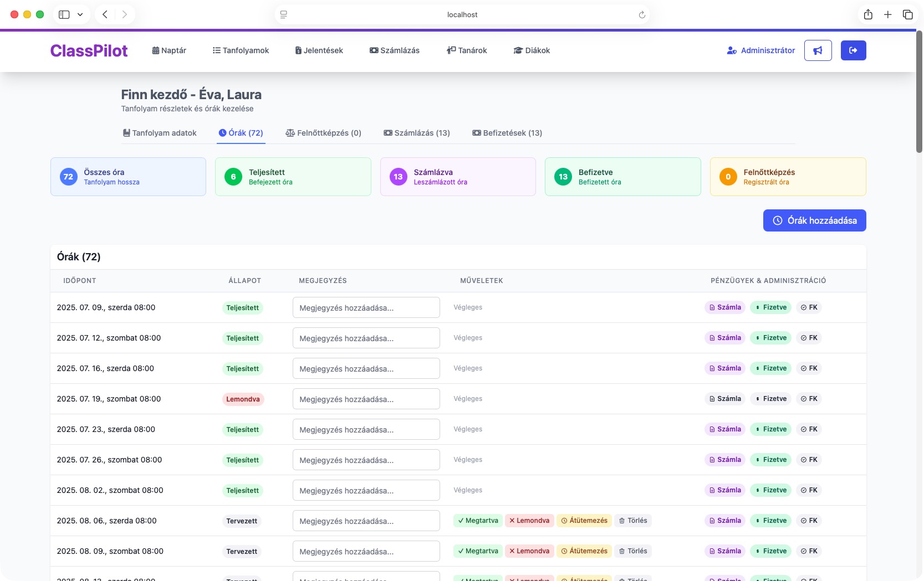924x581 pixels.
Task: Open the Adminisztrátor user menu
Action: [760, 50]
